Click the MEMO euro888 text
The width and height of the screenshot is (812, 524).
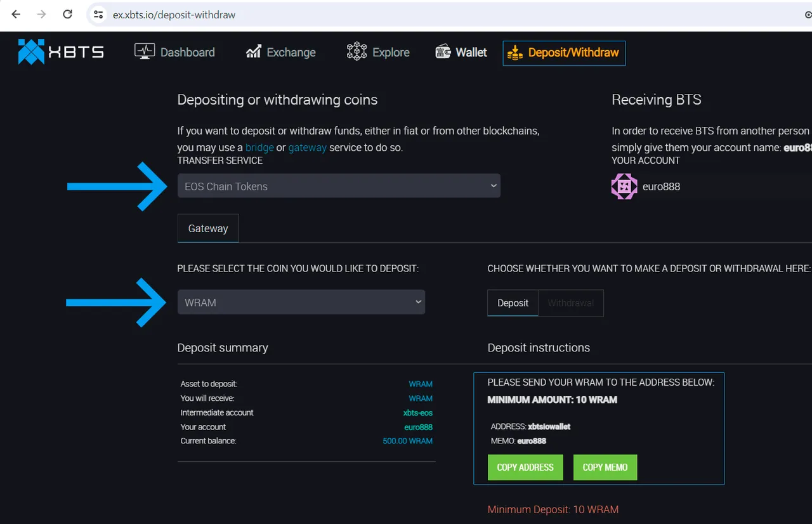(518, 441)
